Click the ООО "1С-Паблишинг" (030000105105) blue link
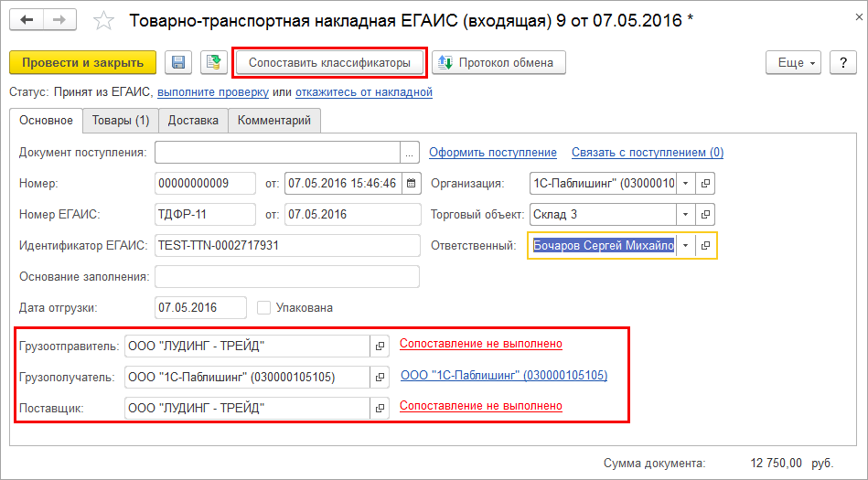 (504, 376)
